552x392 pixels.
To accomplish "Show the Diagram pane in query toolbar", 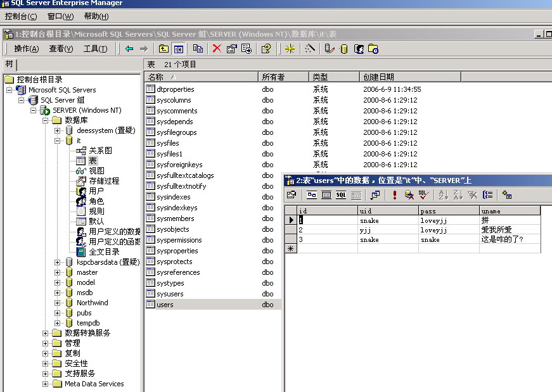I will click(x=312, y=194).
